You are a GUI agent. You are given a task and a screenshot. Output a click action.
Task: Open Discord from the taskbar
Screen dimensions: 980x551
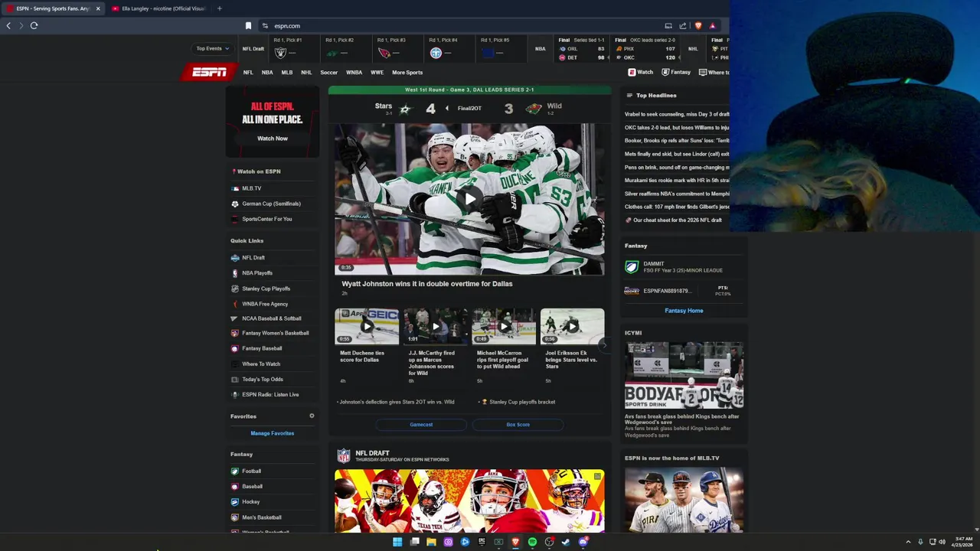[x=583, y=542]
